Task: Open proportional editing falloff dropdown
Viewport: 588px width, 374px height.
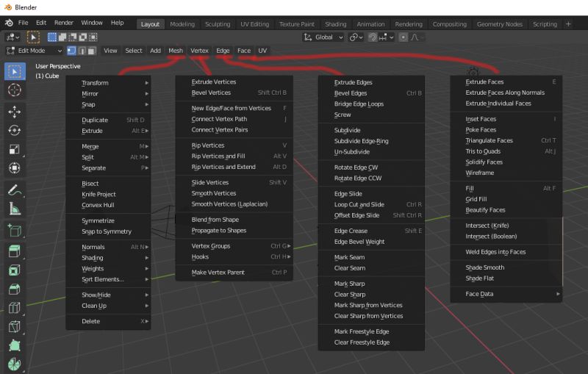Action: coord(417,37)
